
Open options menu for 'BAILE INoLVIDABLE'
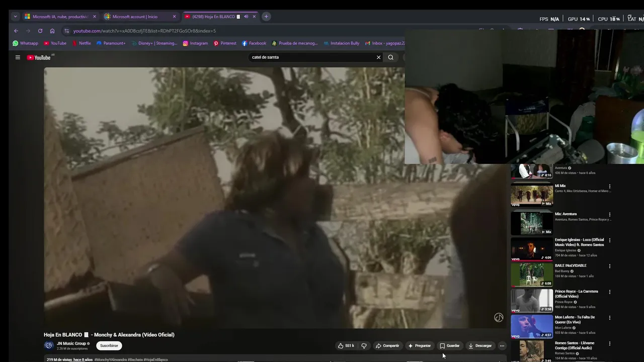pyautogui.click(x=610, y=266)
